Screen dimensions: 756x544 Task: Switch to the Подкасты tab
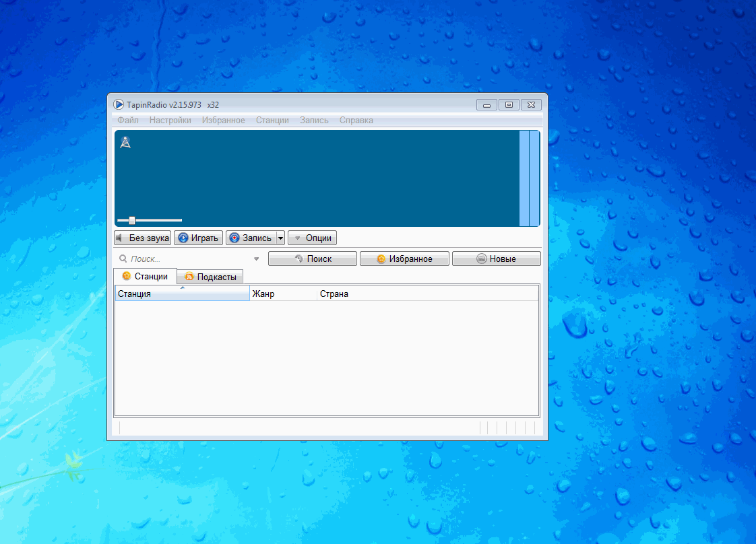pos(210,277)
